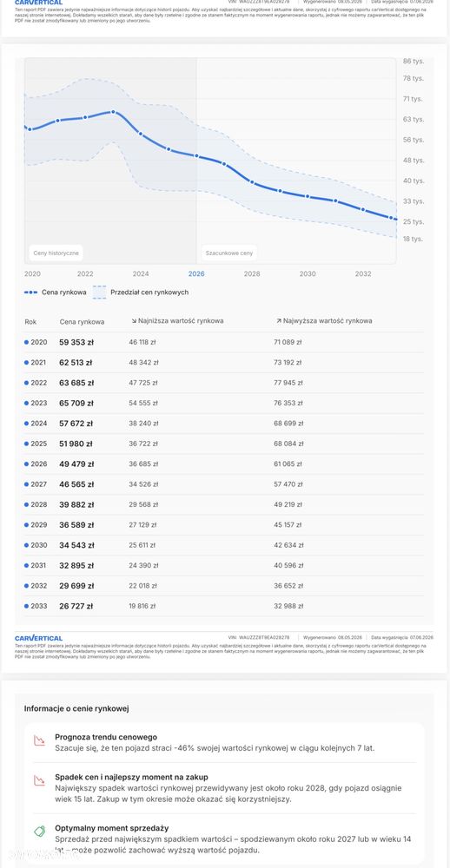The width and height of the screenshot is (450, 868).
Task: Click the Spadek cen i najlepszy moment na zakup title
Action: 131,777
